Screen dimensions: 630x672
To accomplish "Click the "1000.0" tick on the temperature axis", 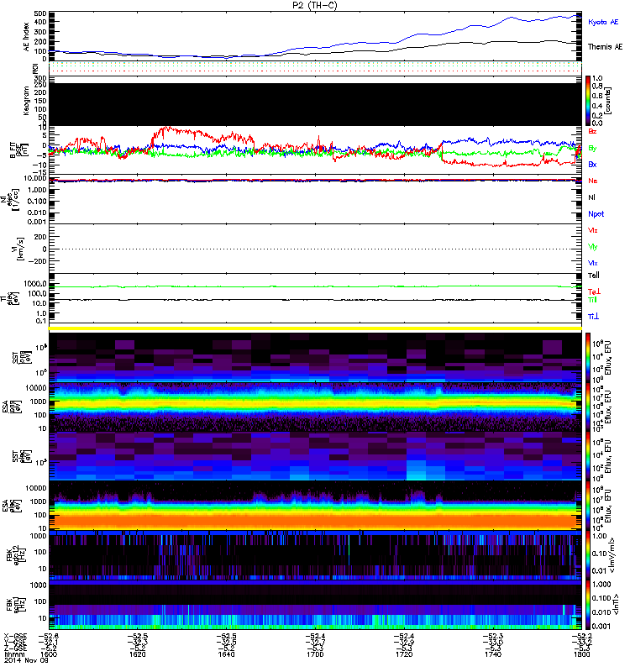I will click(35, 284).
